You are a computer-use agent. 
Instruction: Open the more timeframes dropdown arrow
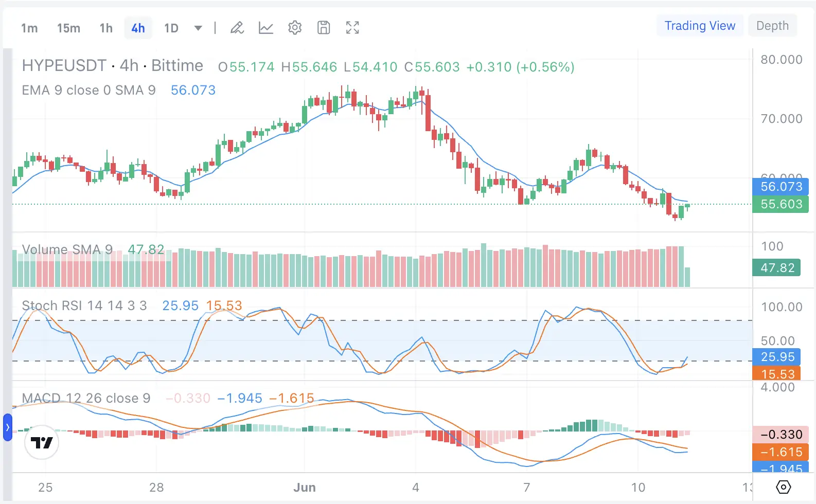(x=198, y=28)
